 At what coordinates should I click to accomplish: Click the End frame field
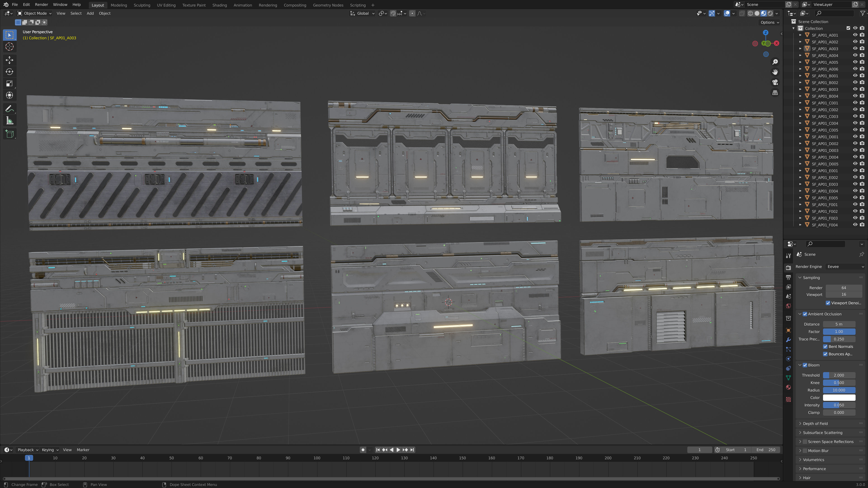(x=766, y=450)
